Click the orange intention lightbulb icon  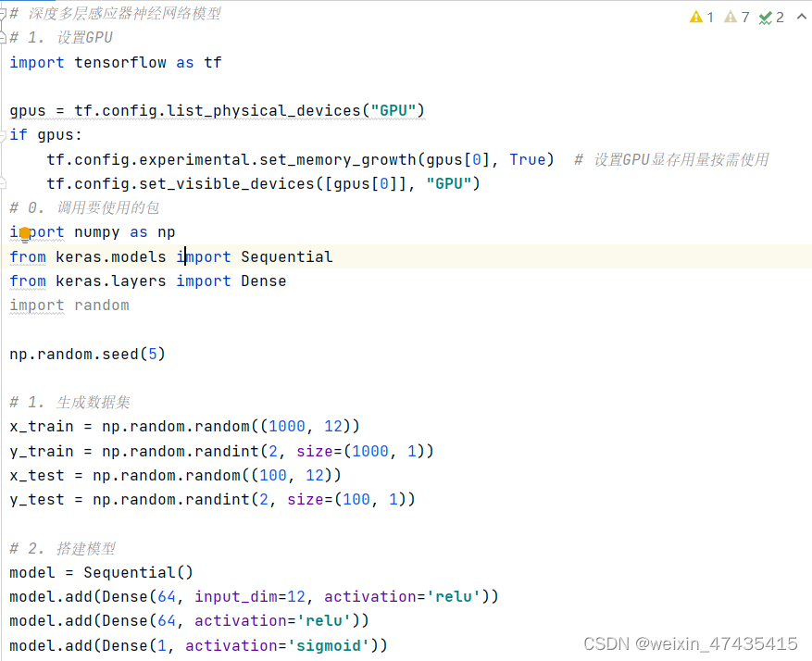[x=24, y=235]
